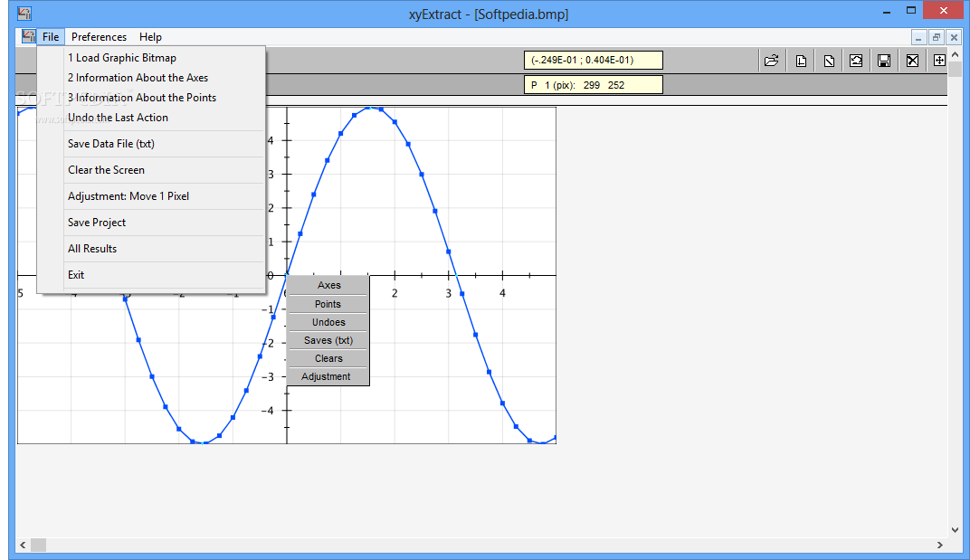970x560 pixels.
Task: Click the Points popup button
Action: [328, 304]
